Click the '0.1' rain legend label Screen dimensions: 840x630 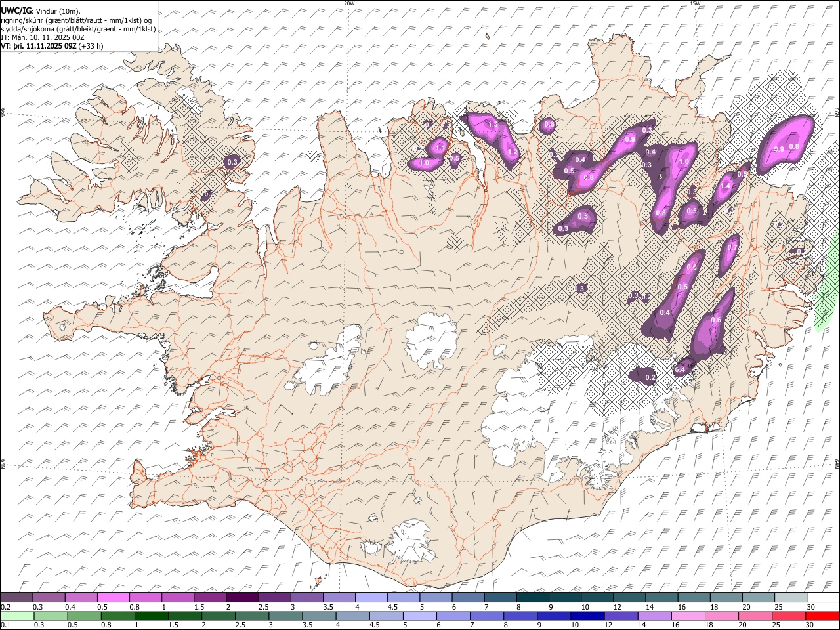[5, 625]
